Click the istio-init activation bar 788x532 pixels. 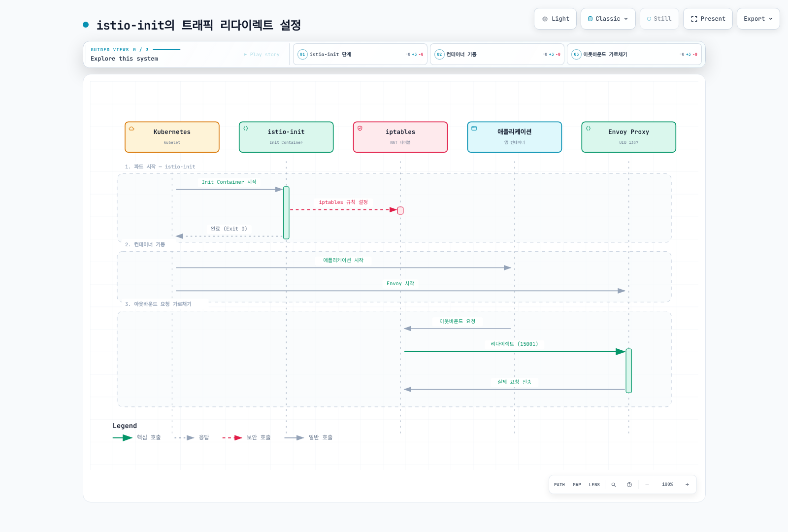click(286, 213)
